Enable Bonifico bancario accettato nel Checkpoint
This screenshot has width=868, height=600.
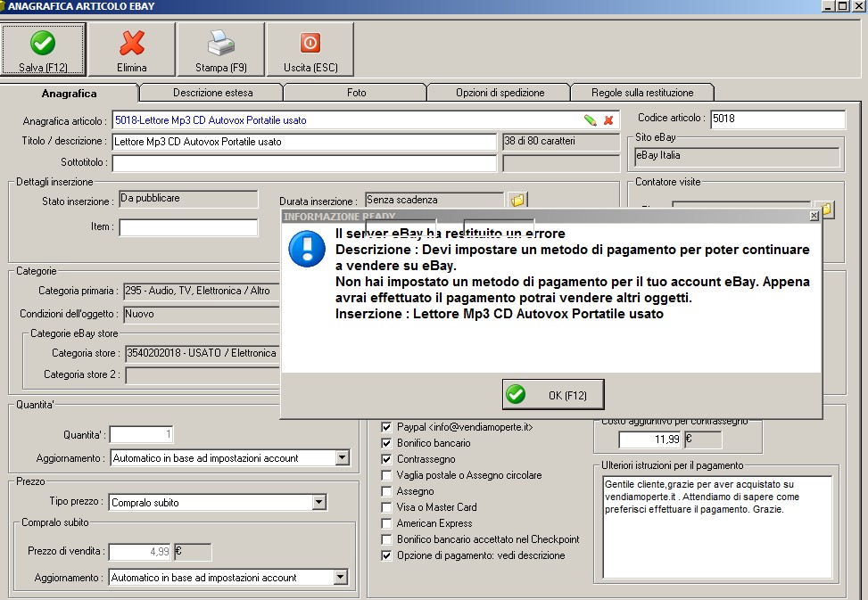pos(386,539)
